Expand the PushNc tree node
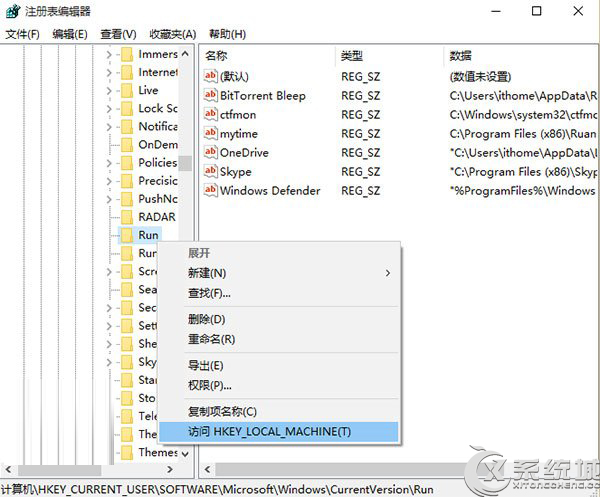600x497 pixels. pyautogui.click(x=109, y=199)
